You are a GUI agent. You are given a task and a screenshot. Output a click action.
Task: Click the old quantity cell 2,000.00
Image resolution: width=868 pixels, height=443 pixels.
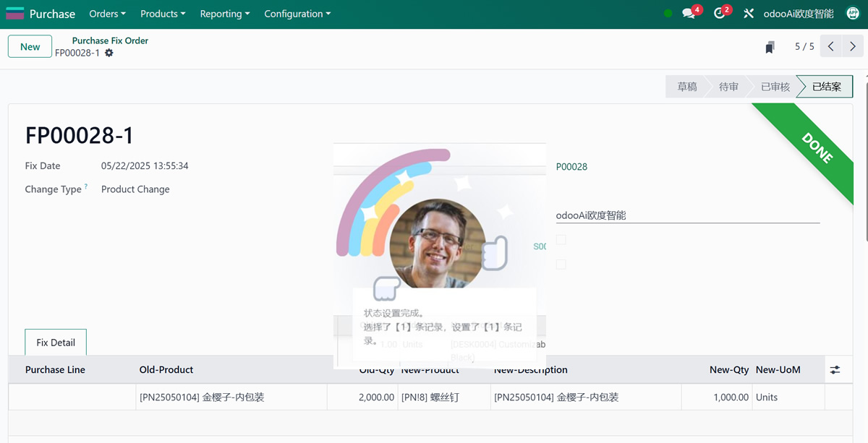click(362, 397)
